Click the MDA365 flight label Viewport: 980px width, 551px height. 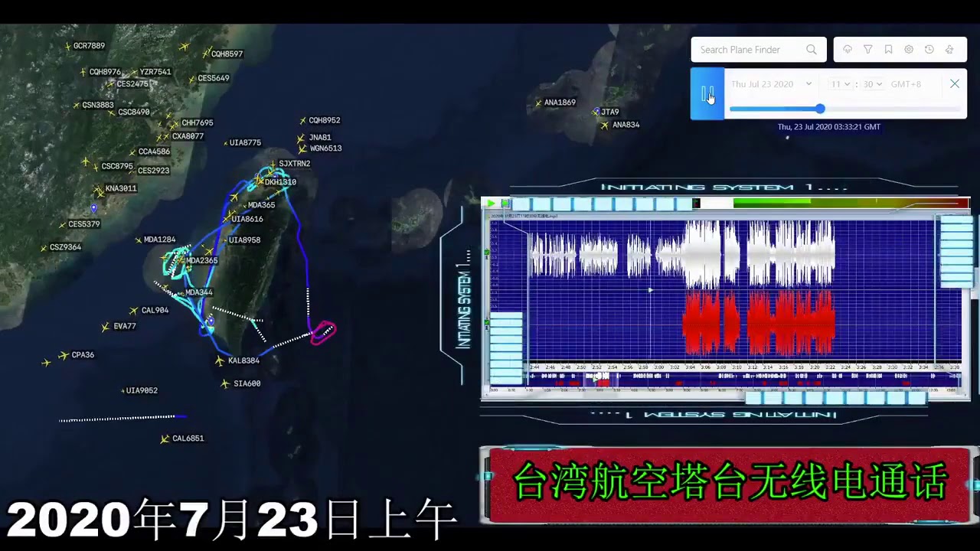tap(261, 205)
